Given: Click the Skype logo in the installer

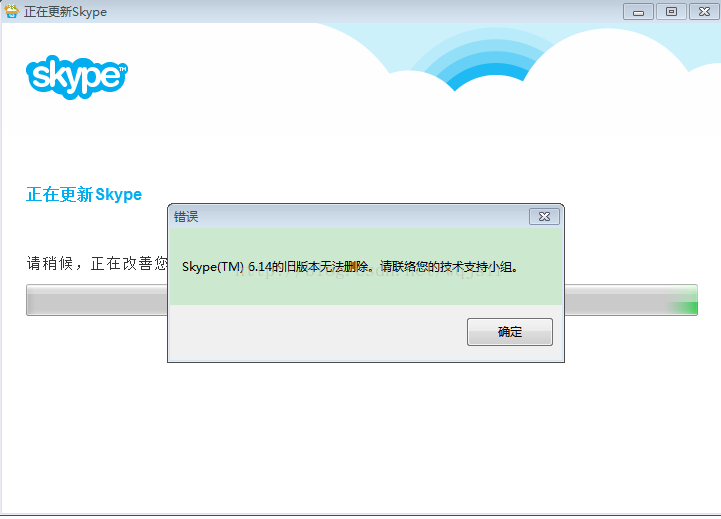Looking at the screenshot, I should click(x=77, y=77).
